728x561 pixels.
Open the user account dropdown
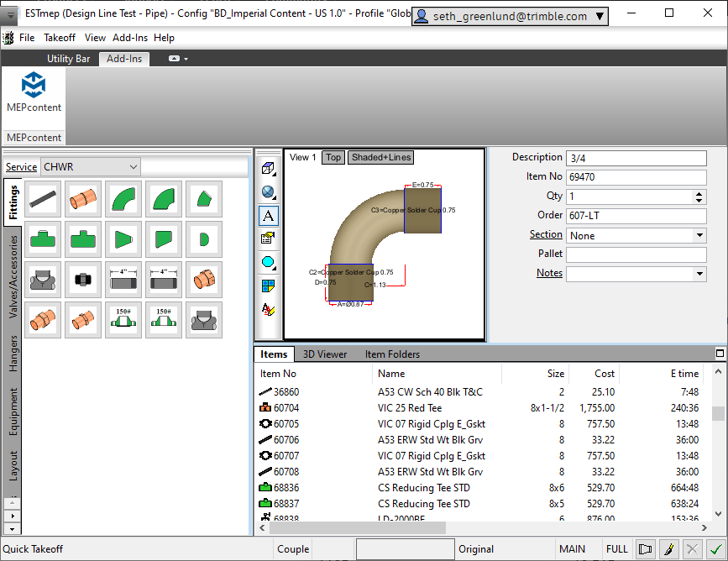(510, 16)
